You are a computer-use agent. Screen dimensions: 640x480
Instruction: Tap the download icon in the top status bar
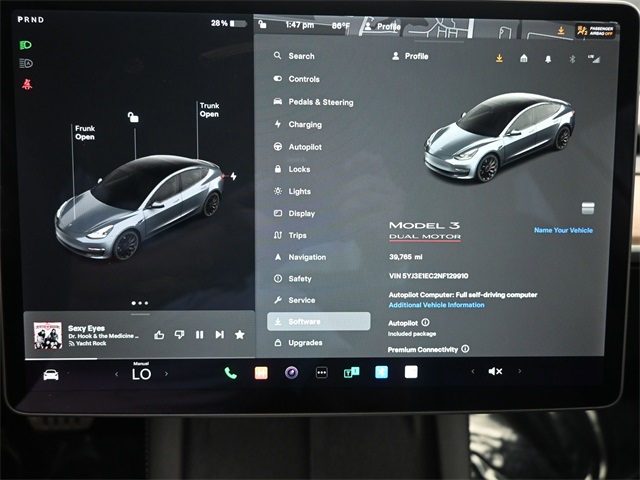point(561,31)
